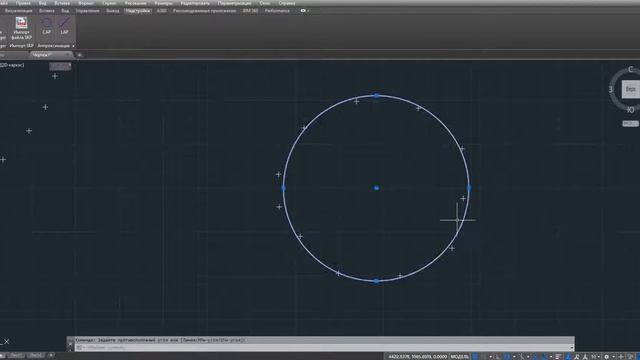Toggle polar tracking in the status bar
Viewport: 640px width, 360px height.
pos(506,356)
